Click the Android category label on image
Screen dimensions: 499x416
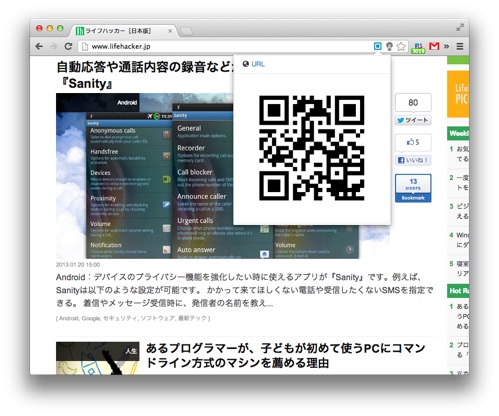(127, 102)
